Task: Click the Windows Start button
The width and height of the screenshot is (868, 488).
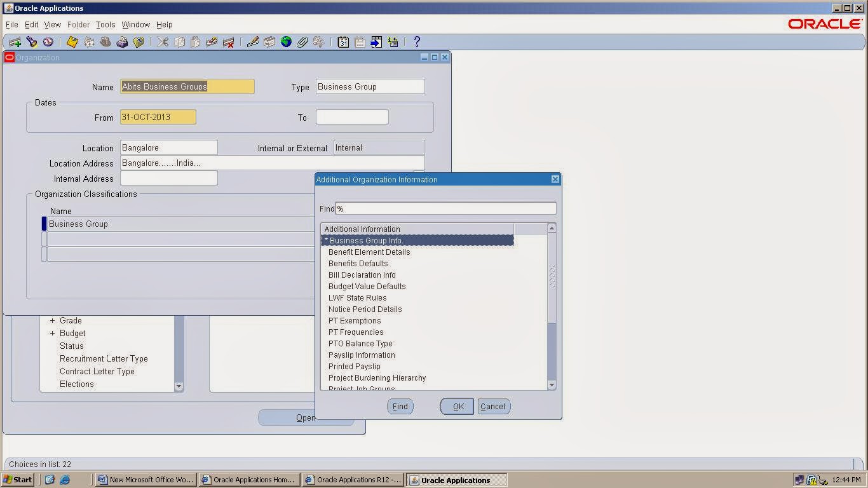Action: pyautogui.click(x=18, y=480)
